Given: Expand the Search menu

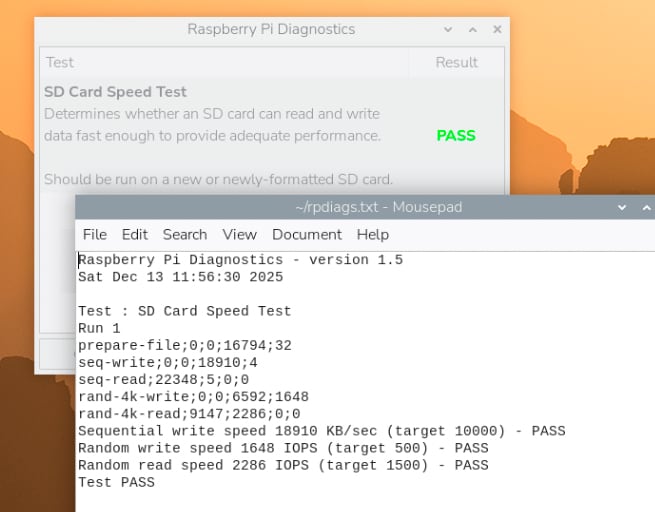Looking at the screenshot, I should click(x=184, y=234).
